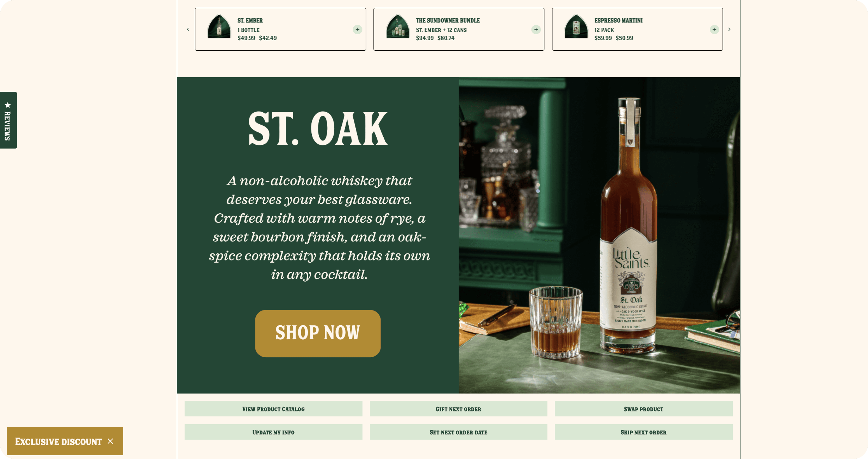Add The Sundowner Bundle with plus icon

536,30
